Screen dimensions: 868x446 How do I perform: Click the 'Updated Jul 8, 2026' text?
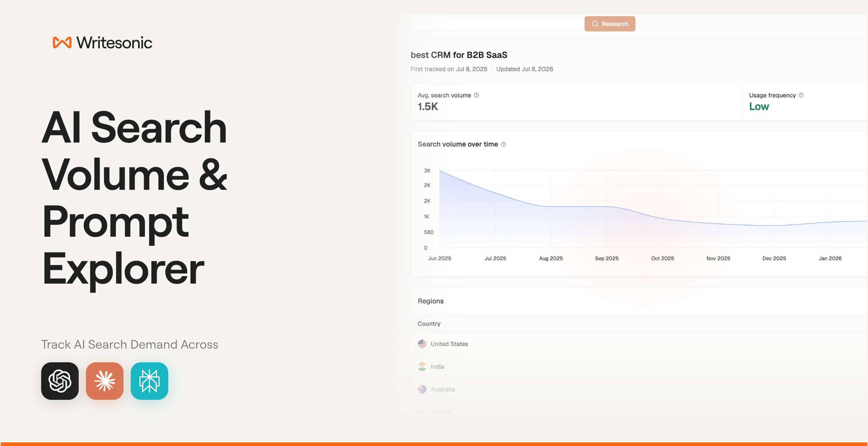pos(525,69)
